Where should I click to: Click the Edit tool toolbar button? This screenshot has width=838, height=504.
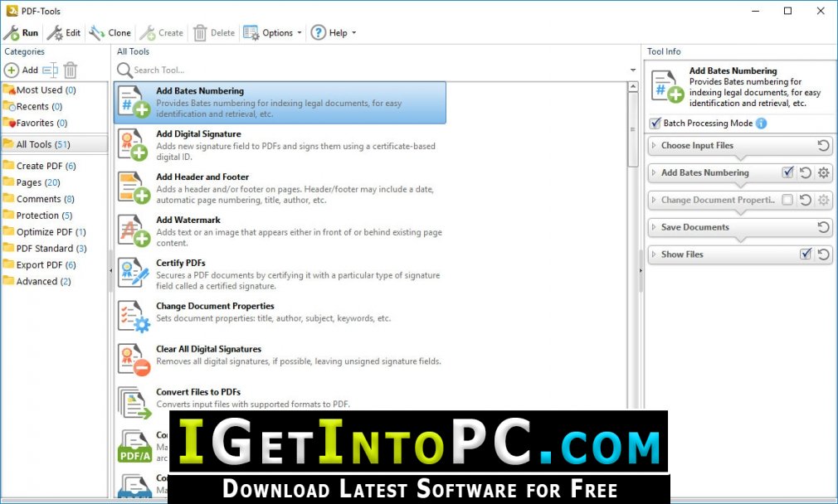click(64, 33)
